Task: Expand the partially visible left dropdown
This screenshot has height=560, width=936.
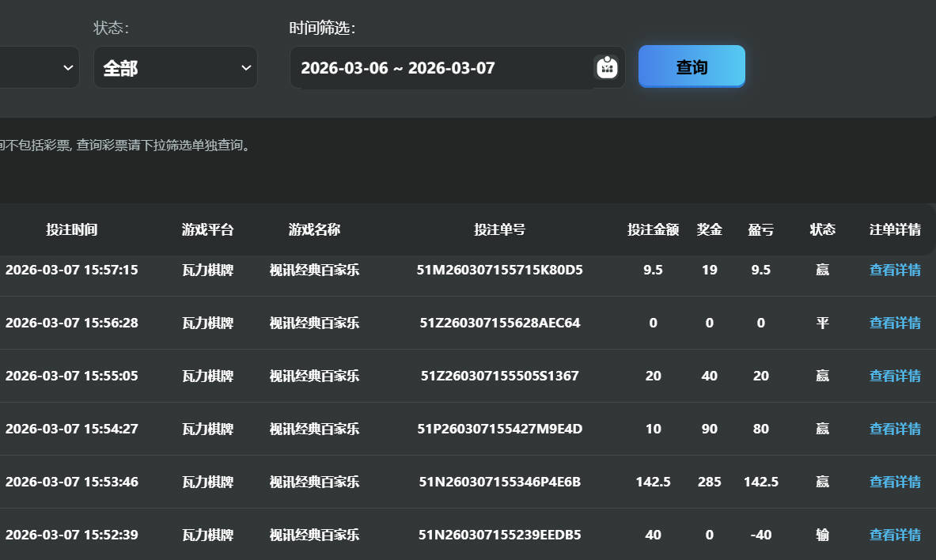Action: pyautogui.click(x=40, y=68)
